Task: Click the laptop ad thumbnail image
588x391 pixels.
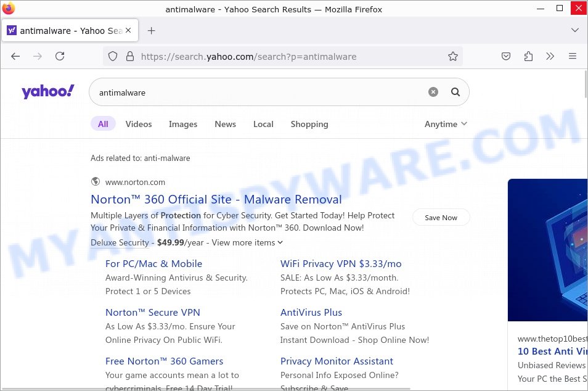Action: (547, 250)
